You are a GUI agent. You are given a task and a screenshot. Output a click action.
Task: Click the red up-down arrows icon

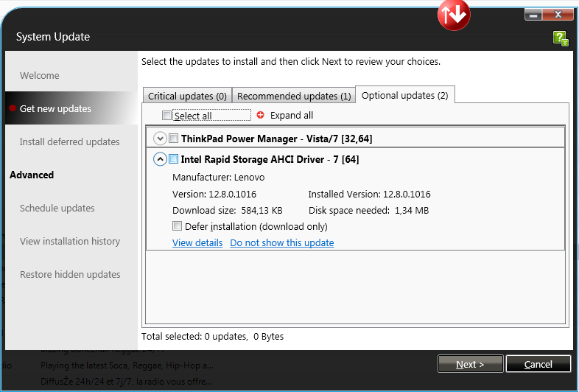pos(454,16)
